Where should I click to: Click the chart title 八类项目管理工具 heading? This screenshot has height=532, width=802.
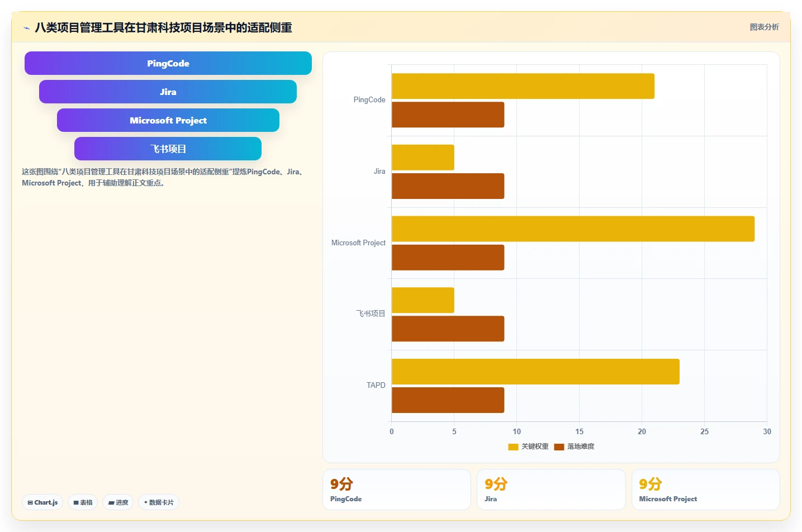163,27
